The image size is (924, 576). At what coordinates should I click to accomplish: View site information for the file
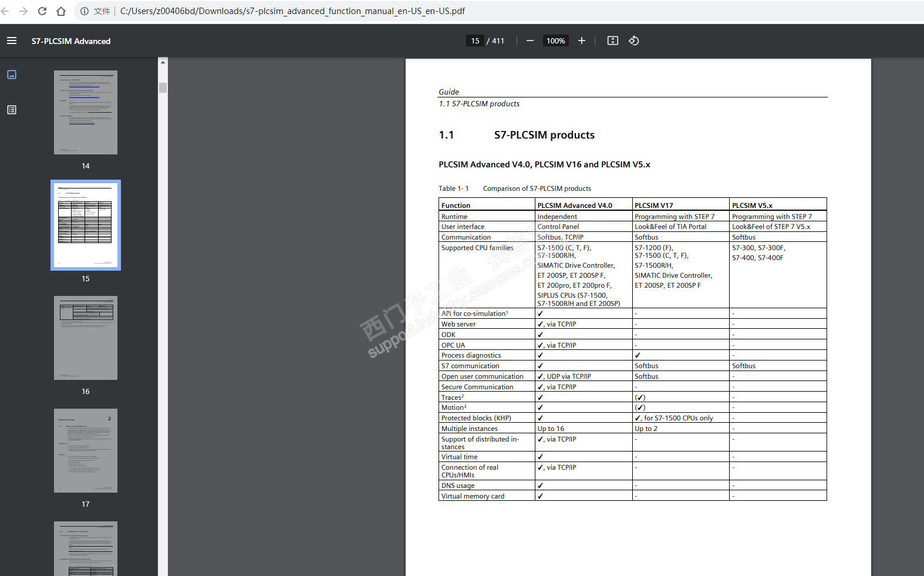click(85, 11)
